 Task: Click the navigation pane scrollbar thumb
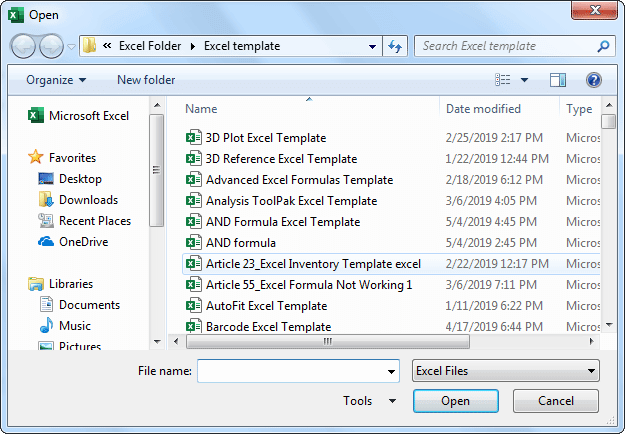click(x=157, y=170)
